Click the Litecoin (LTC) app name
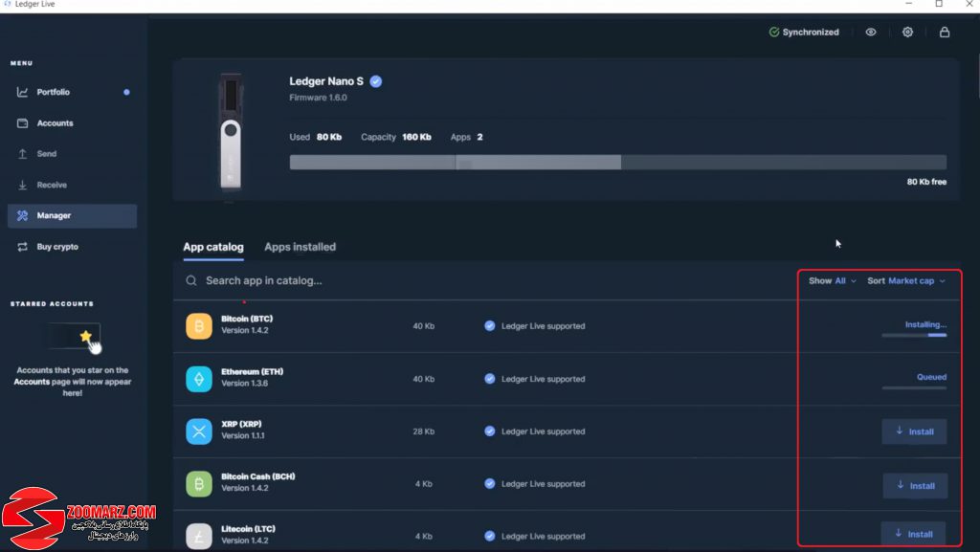980x552 pixels. pyautogui.click(x=248, y=529)
